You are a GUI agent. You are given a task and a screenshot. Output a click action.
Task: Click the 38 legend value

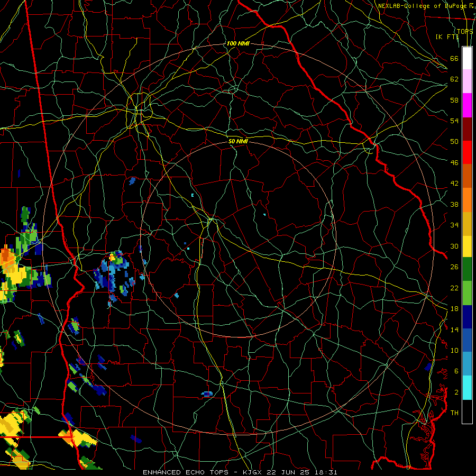tap(454, 204)
